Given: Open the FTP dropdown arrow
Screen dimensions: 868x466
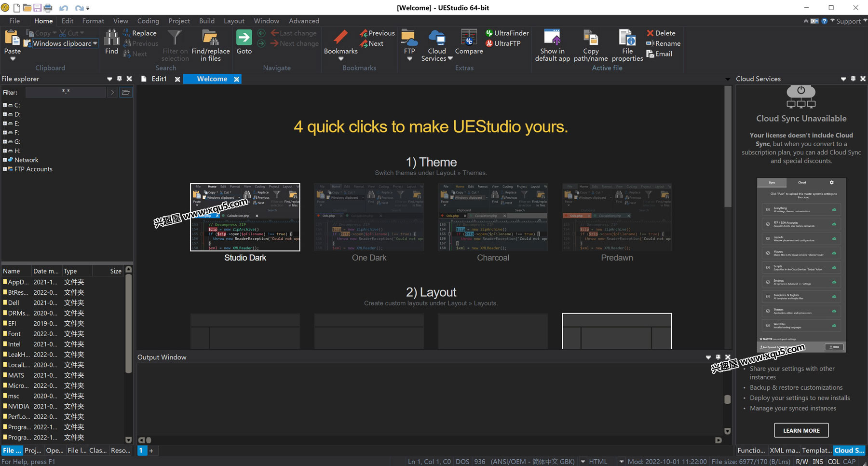Looking at the screenshot, I should 409,59.
